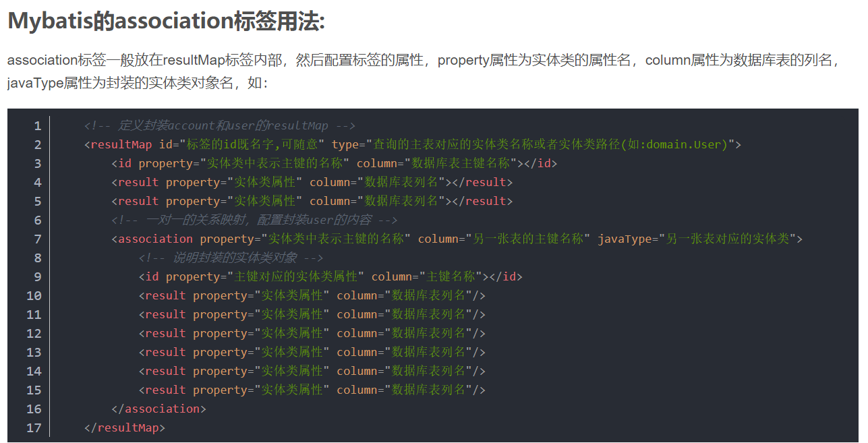Click the property value "主键对应的实体类属性"

295,276
